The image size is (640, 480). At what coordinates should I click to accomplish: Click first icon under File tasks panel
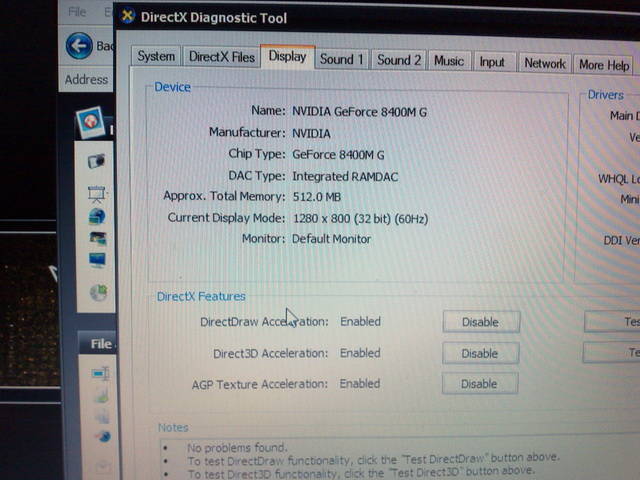pyautogui.click(x=100, y=373)
